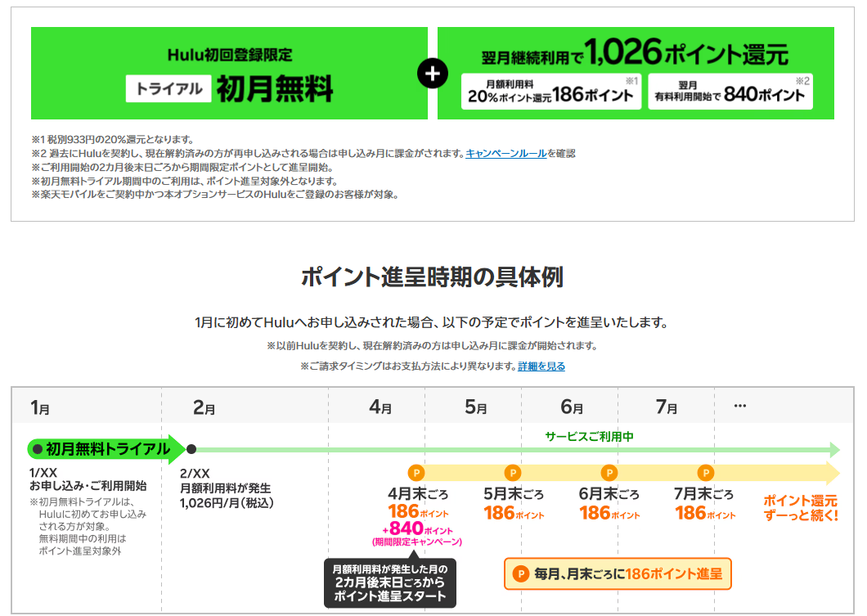867x616 pixels.
Task: Click the +840ポイント campaign text
Action: tap(417, 529)
